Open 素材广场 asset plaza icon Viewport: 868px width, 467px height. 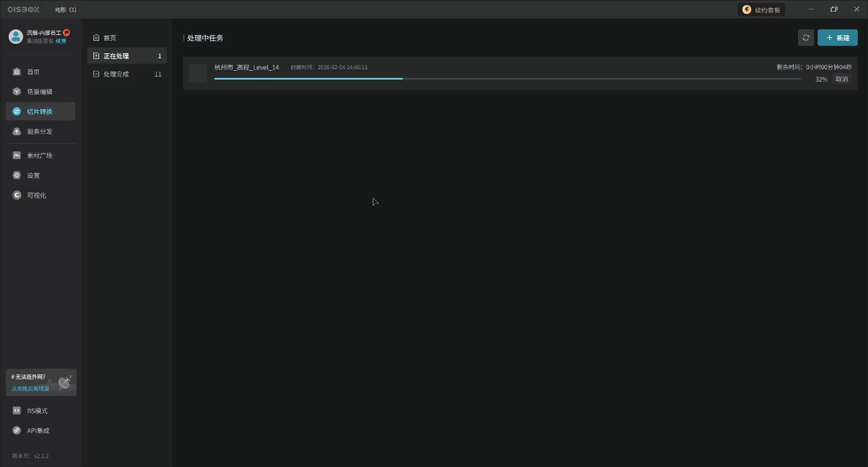[x=17, y=155]
